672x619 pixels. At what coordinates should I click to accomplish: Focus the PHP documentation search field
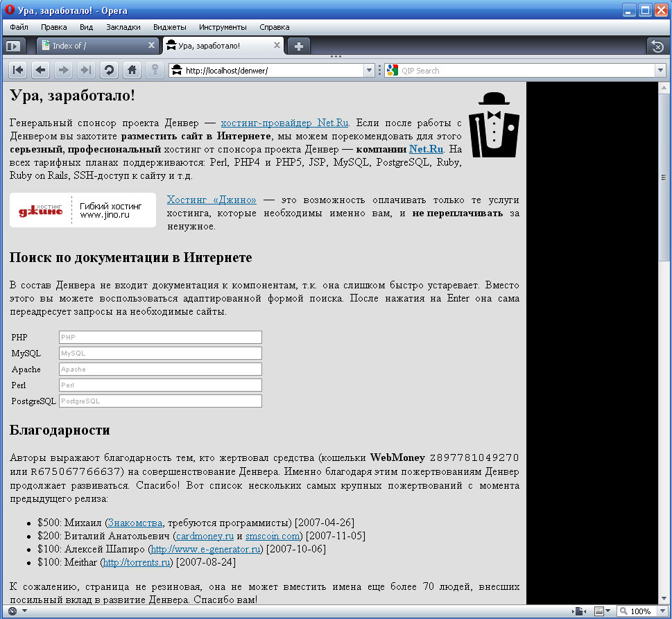point(160,337)
